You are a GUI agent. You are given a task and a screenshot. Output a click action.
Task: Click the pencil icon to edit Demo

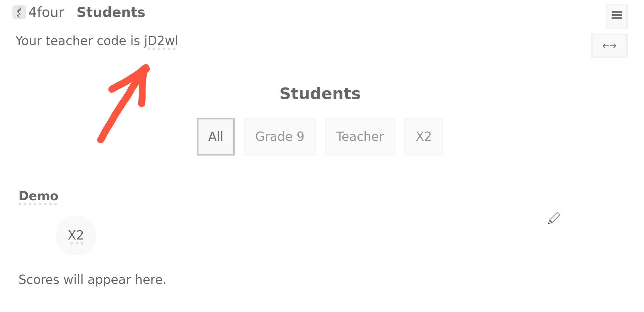(554, 218)
